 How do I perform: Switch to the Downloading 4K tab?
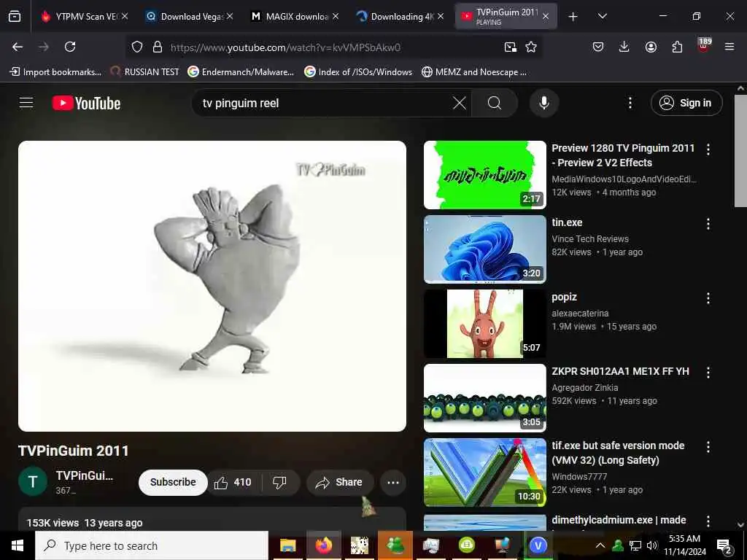[401, 17]
